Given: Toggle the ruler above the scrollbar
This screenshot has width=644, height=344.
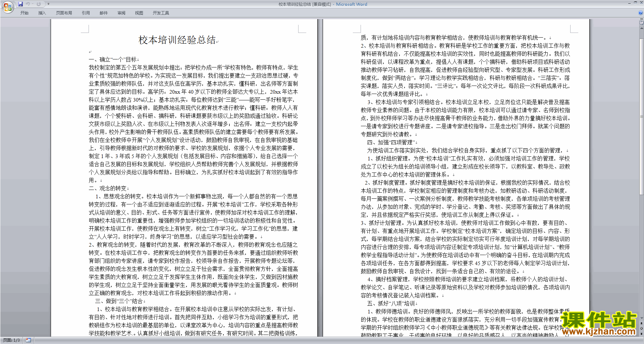Looking at the screenshot, I should [642, 23].
